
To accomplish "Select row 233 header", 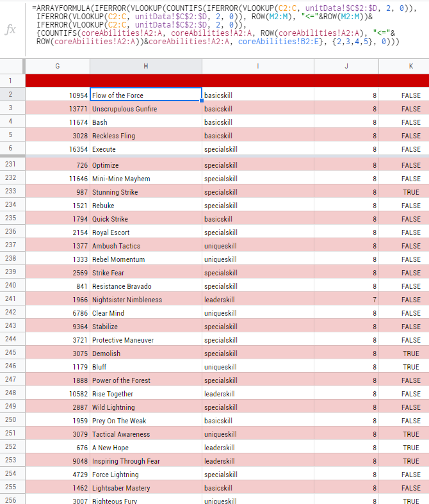I will [x=11, y=191].
